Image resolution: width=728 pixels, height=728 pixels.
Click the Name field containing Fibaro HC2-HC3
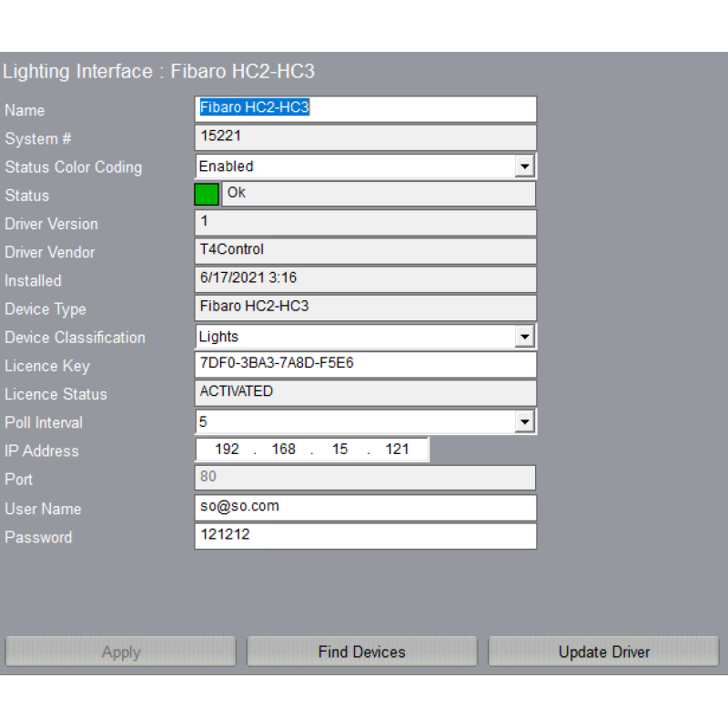(366, 109)
